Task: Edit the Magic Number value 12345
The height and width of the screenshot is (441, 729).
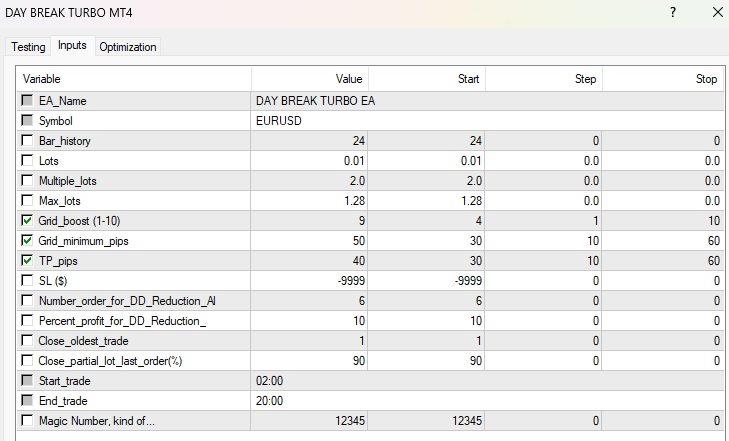Action: click(x=309, y=421)
